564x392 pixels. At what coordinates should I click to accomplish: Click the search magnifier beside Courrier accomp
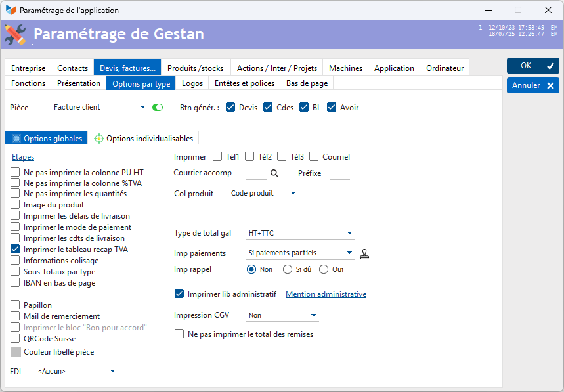pos(274,173)
